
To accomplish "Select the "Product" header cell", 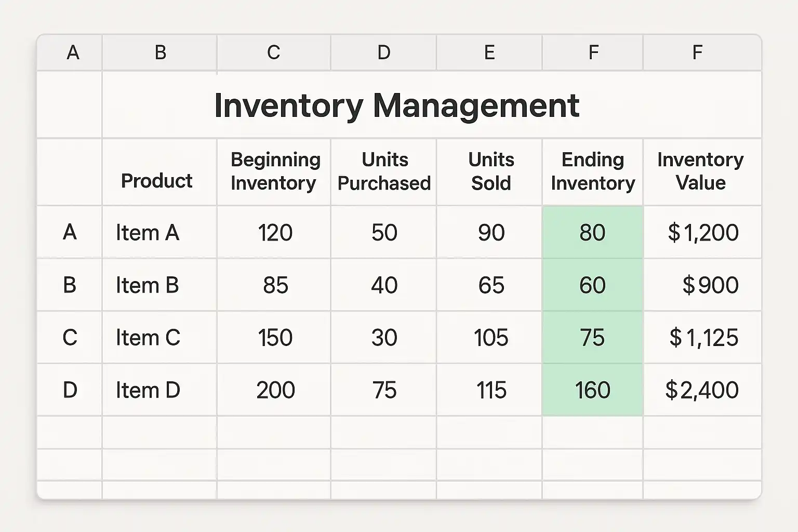I will coord(157,181).
